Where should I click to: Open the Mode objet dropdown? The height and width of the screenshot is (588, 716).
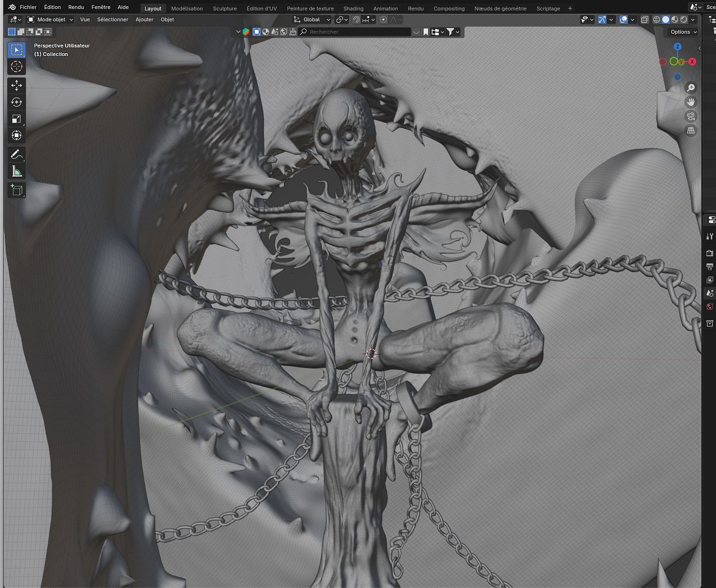click(x=51, y=20)
